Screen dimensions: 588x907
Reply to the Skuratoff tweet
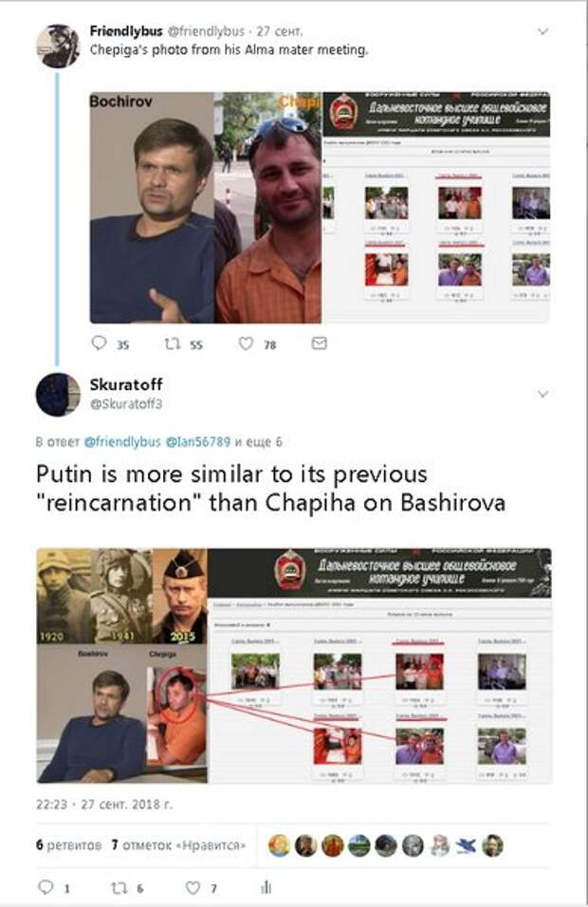click(46, 887)
